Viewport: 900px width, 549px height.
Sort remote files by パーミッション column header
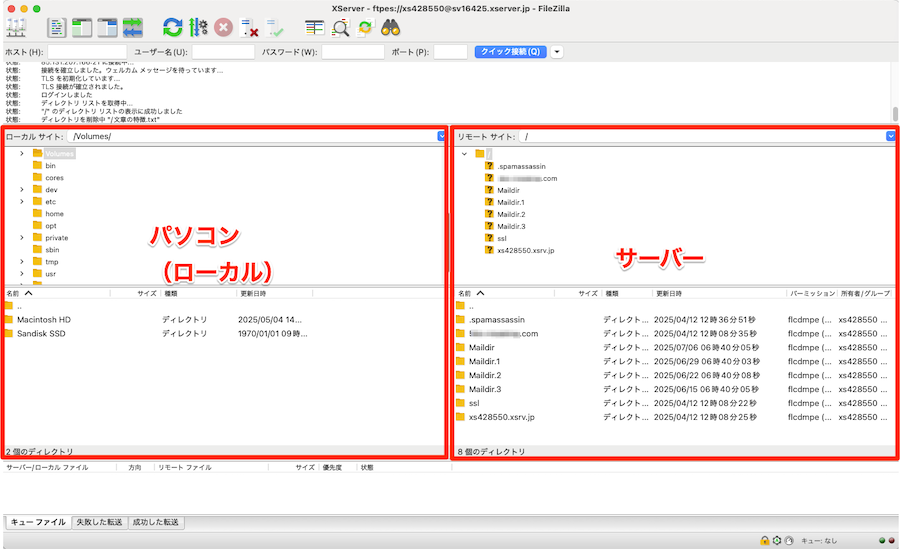pyautogui.click(x=812, y=293)
